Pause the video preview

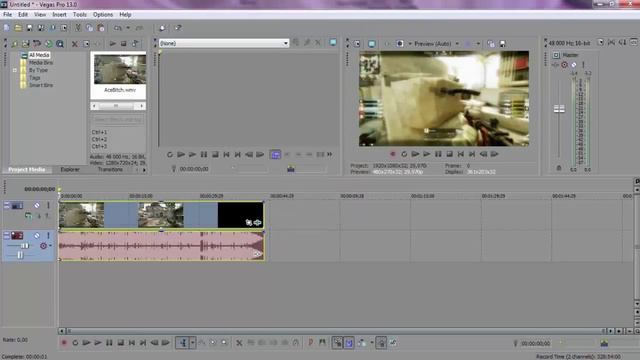click(438, 154)
